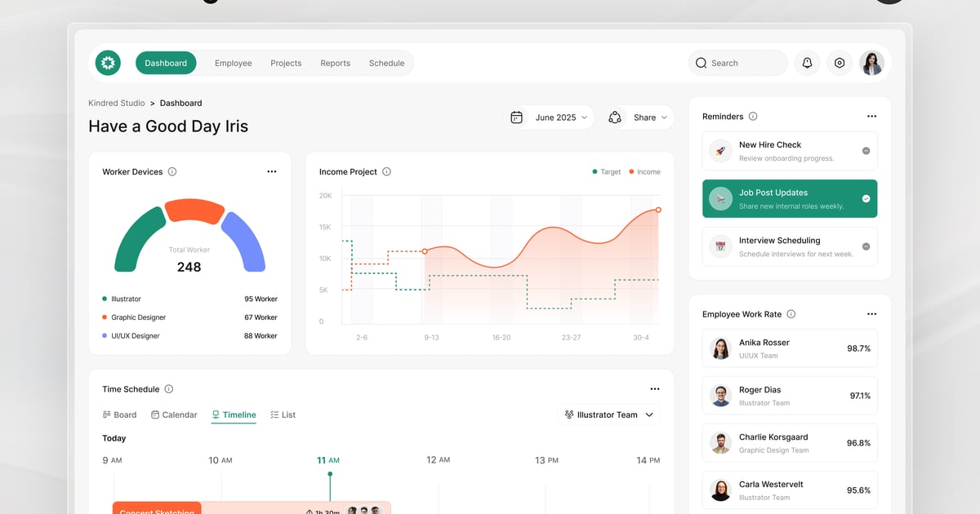Click the Interview Scheduling calendar icon

(x=720, y=246)
